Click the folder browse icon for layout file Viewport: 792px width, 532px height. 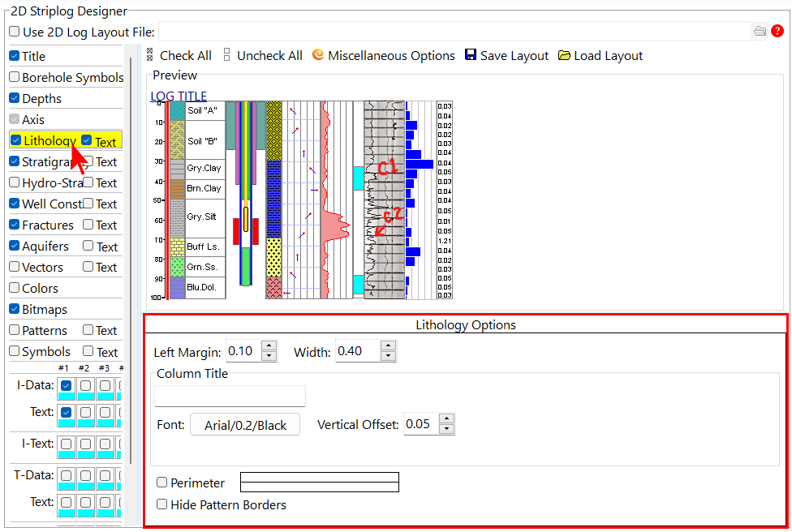[760, 32]
